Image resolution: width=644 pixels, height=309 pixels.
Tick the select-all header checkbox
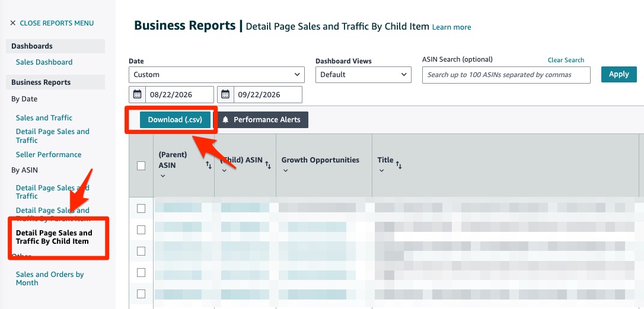(141, 165)
